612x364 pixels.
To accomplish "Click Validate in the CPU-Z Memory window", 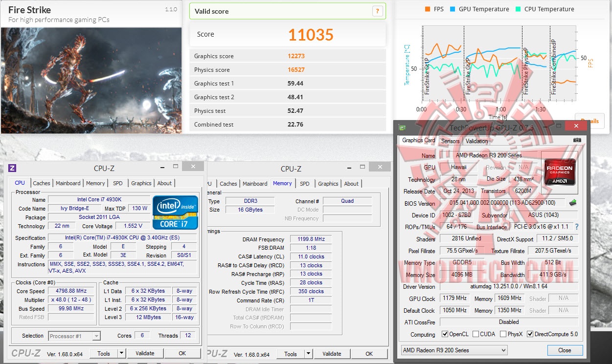I will click(332, 354).
